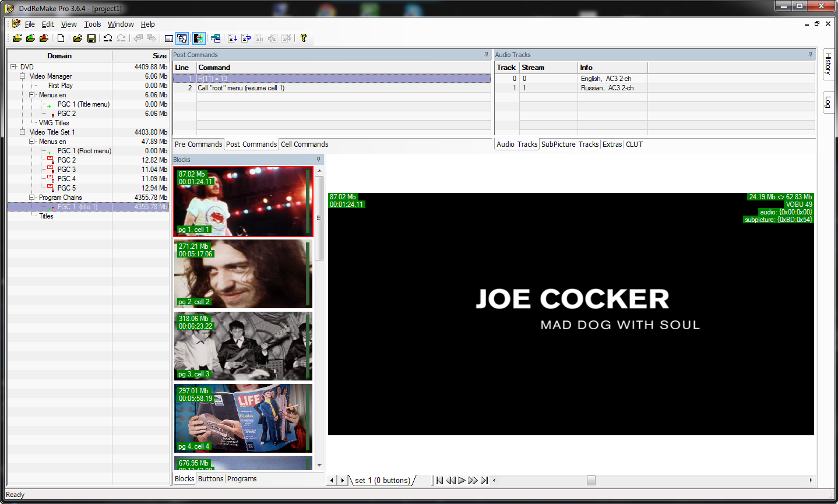Create a new blank project
Screen dimensions: 838x504
(61, 38)
